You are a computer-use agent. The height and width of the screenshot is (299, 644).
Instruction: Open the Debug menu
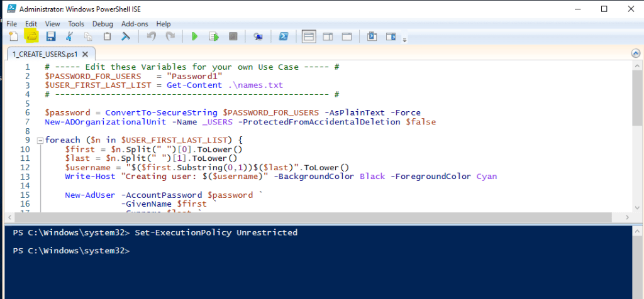pyautogui.click(x=103, y=23)
